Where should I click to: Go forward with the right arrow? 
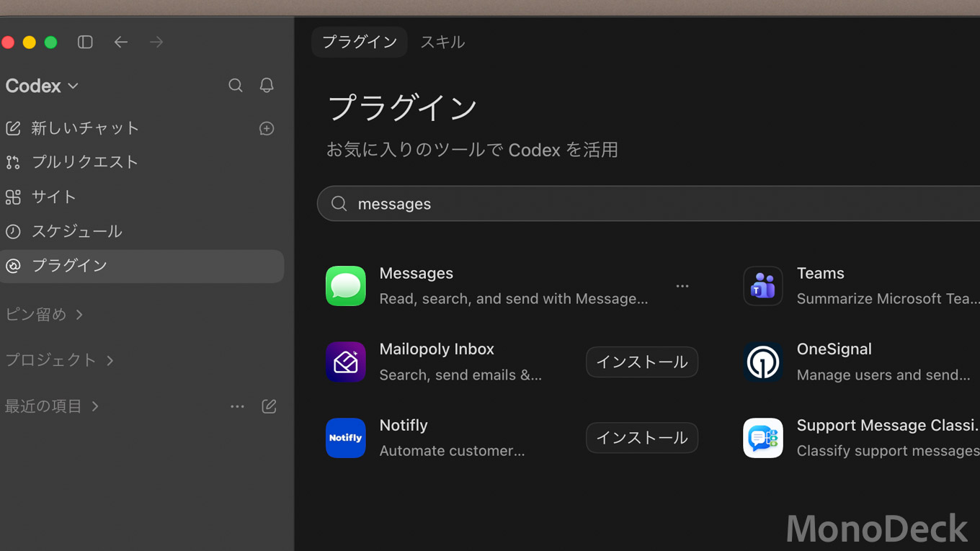point(156,42)
